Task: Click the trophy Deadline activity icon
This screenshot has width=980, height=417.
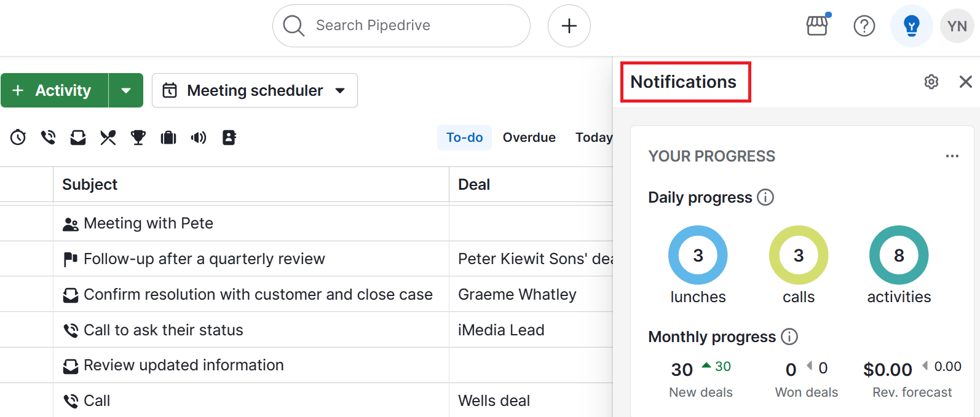Action: [138, 138]
